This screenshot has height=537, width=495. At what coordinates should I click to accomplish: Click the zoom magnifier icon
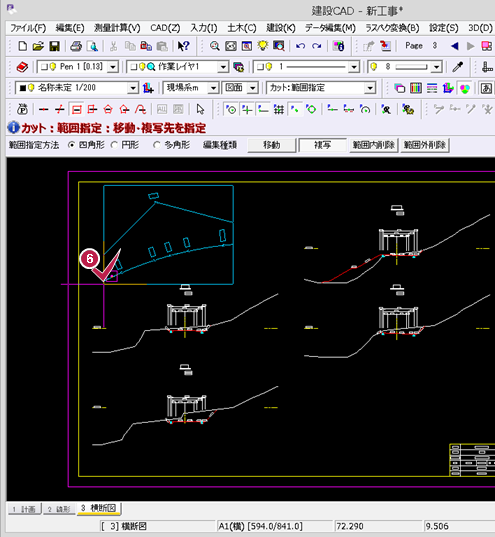(214, 46)
